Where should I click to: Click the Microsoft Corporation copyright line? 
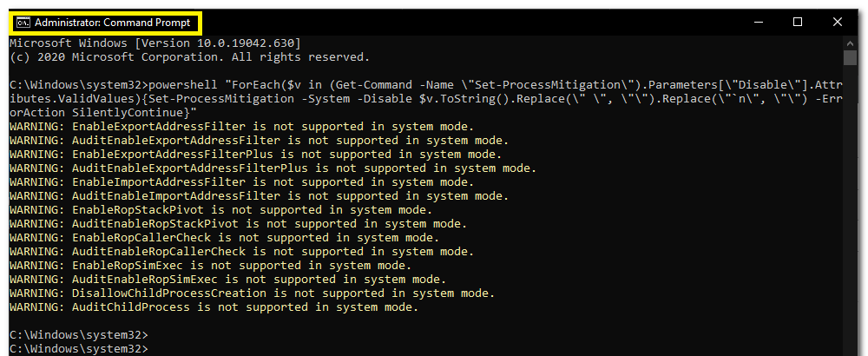click(189, 56)
